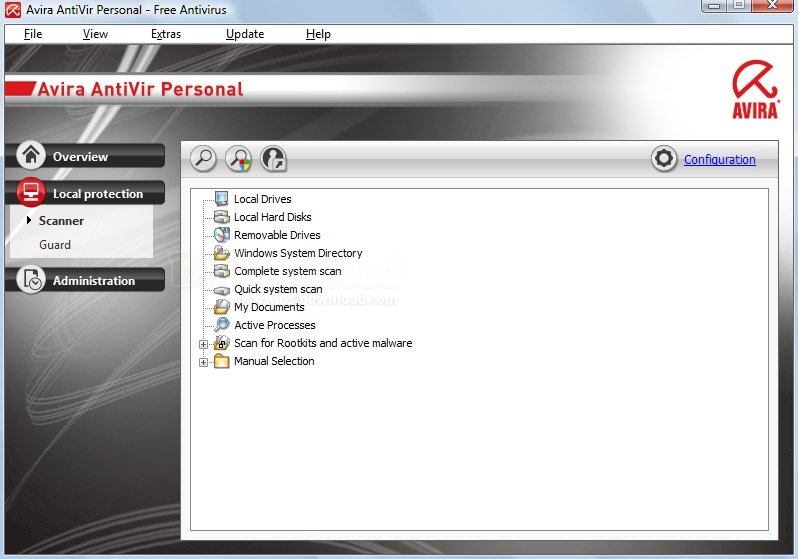Click the Avira title bar app icon
This screenshot has height=559, width=798.
[x=13, y=10]
